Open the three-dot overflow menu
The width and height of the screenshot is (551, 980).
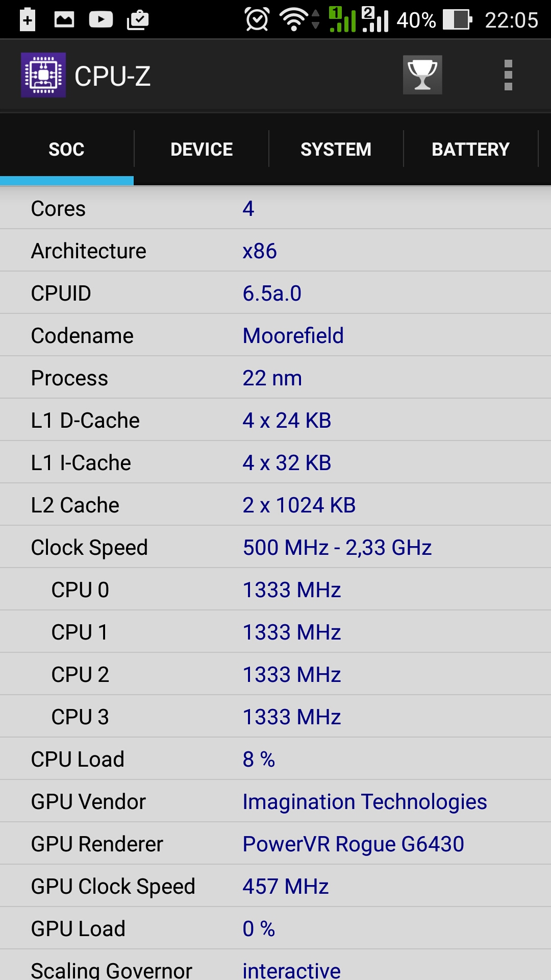pos(508,75)
